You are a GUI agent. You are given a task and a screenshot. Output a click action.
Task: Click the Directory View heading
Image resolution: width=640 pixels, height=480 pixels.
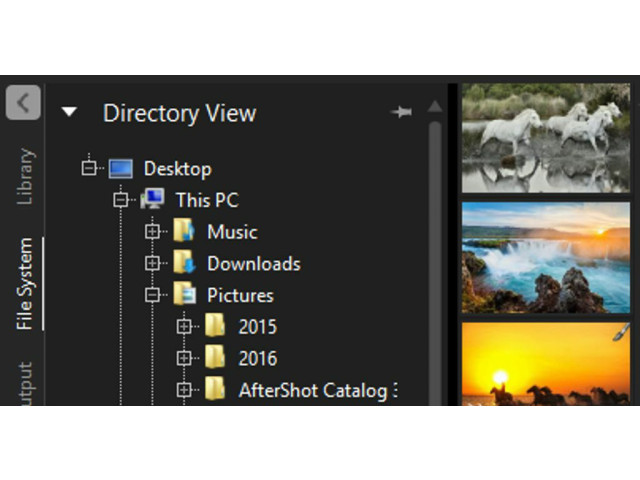180,113
